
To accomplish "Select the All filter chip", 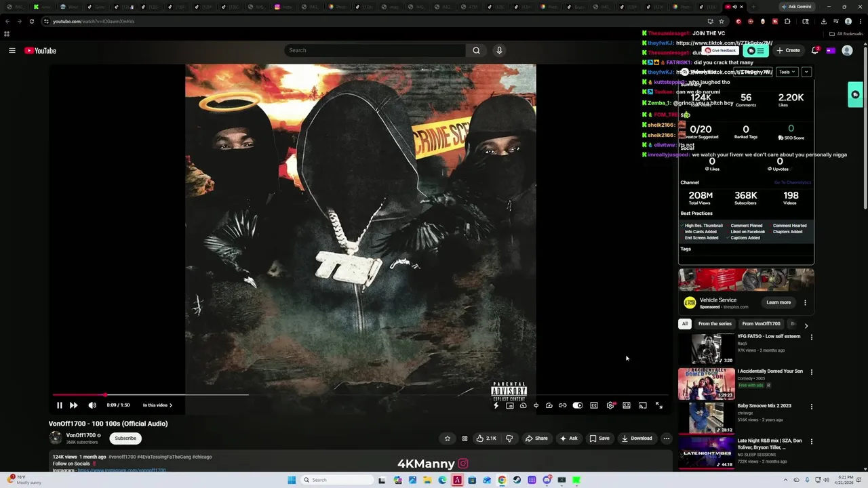I will (x=685, y=324).
